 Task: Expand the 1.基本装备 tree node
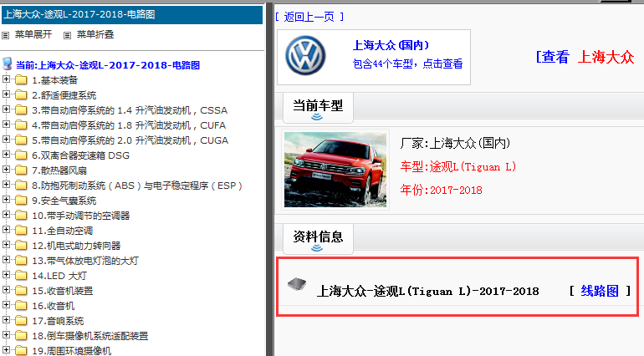(6, 79)
